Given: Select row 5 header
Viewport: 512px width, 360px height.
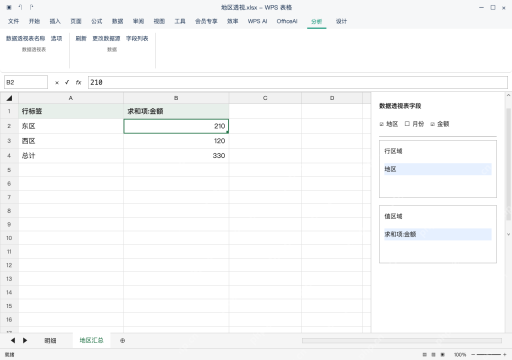Looking at the screenshot, I should pos(9,170).
